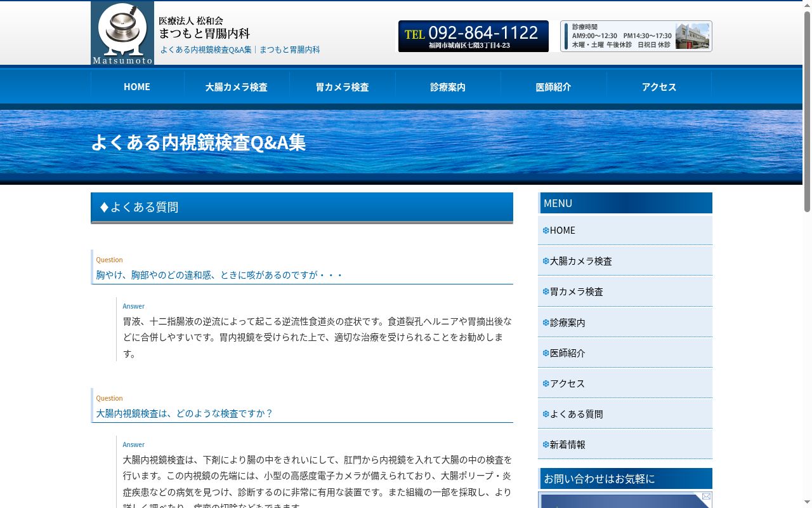Click snowflake icon beside sidebar アクセス
The height and width of the screenshot is (508, 812).
546,384
